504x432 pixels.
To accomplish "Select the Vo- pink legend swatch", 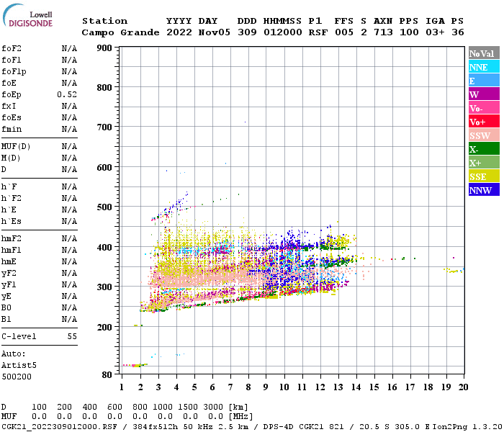I will coord(484,108).
